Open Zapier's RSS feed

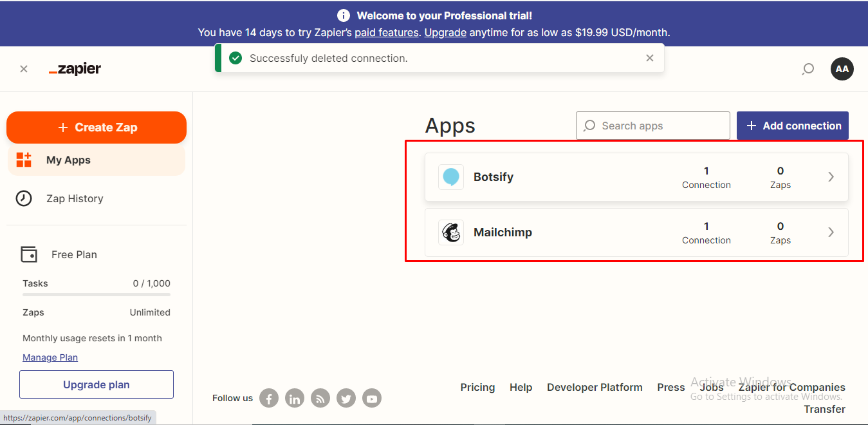[x=320, y=398]
